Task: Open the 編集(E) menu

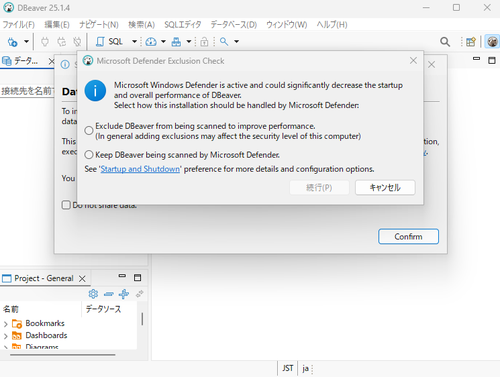Action: [57, 25]
